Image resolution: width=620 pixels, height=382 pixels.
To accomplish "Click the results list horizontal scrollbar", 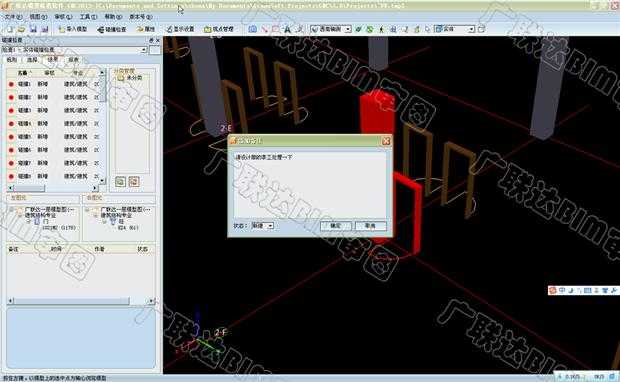I will coord(53,188).
